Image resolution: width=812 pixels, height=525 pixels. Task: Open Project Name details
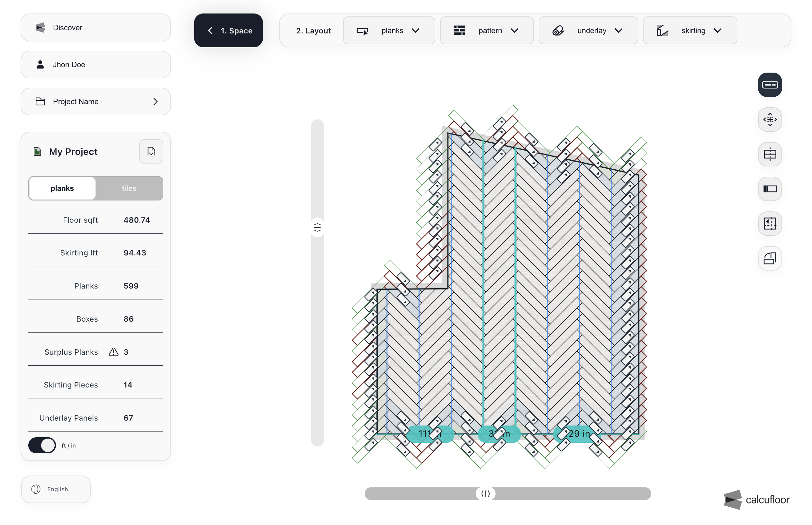[x=96, y=102]
